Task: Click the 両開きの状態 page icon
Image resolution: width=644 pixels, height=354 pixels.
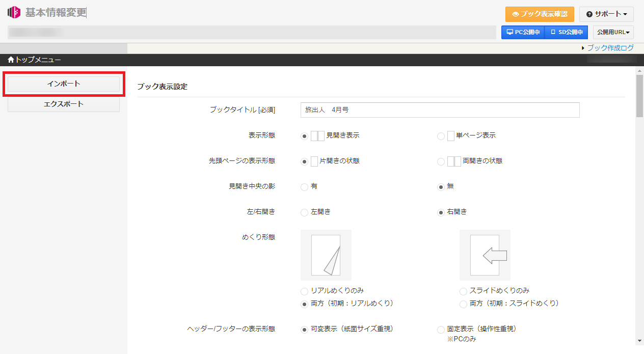Action: tap(454, 161)
